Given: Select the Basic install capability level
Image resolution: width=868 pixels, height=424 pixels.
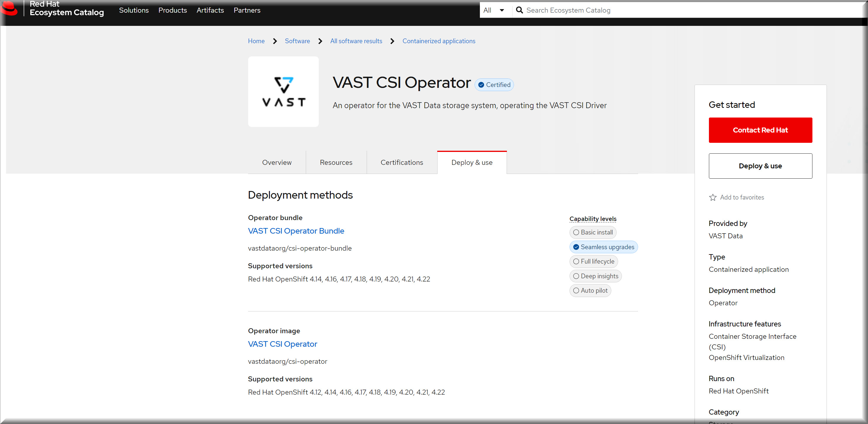Looking at the screenshot, I should tap(593, 232).
